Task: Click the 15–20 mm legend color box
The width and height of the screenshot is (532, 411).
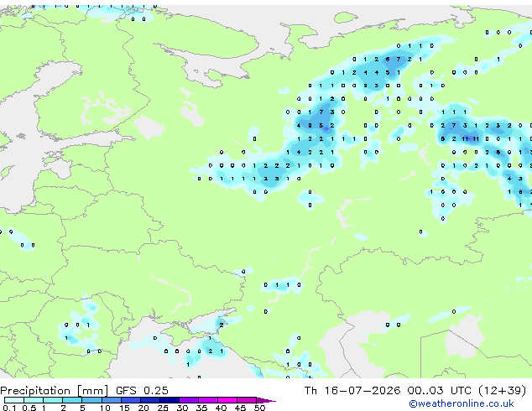Action: pos(130,400)
